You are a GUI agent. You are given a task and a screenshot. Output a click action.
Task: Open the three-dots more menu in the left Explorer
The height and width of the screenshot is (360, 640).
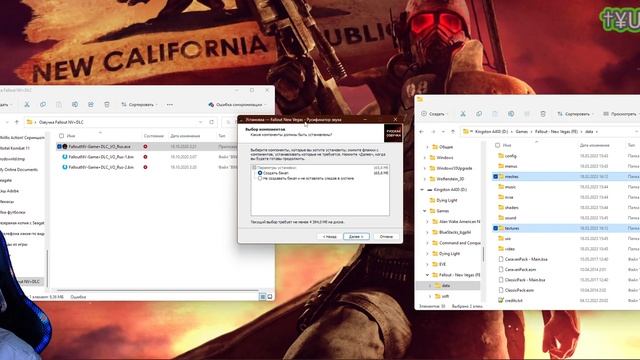point(169,104)
